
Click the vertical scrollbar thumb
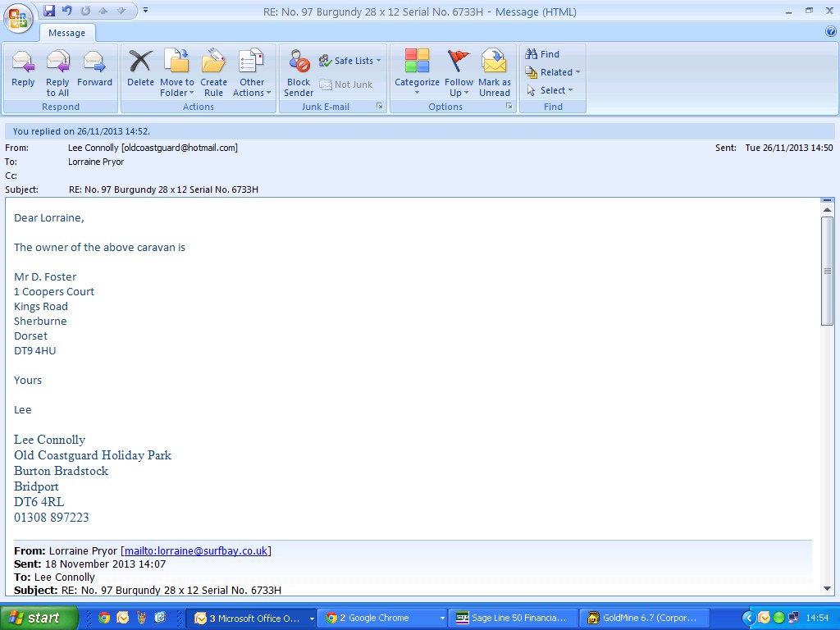(827, 271)
